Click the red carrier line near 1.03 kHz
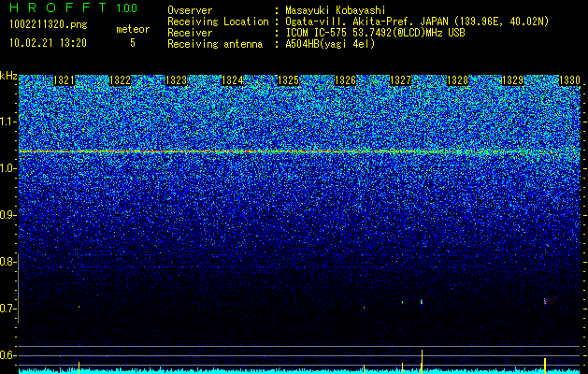This screenshot has width=588, height=374. [300, 151]
